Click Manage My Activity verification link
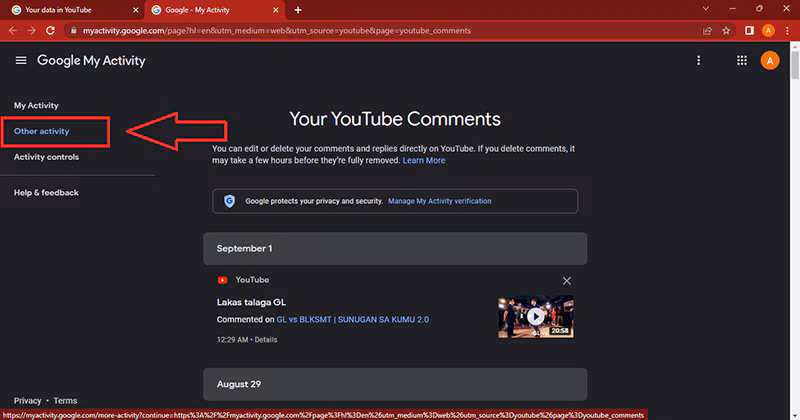Screen dimensions: 800x420 (439, 201)
